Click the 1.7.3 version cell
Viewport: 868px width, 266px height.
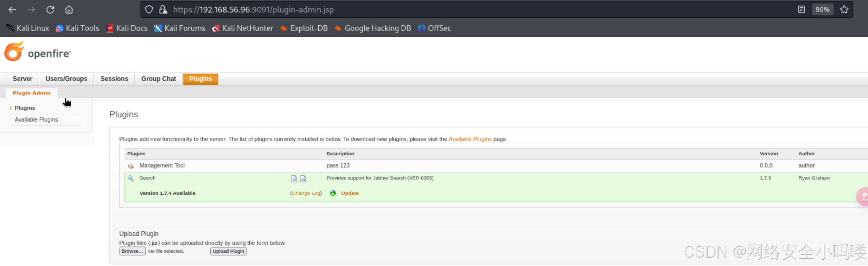tap(765, 178)
